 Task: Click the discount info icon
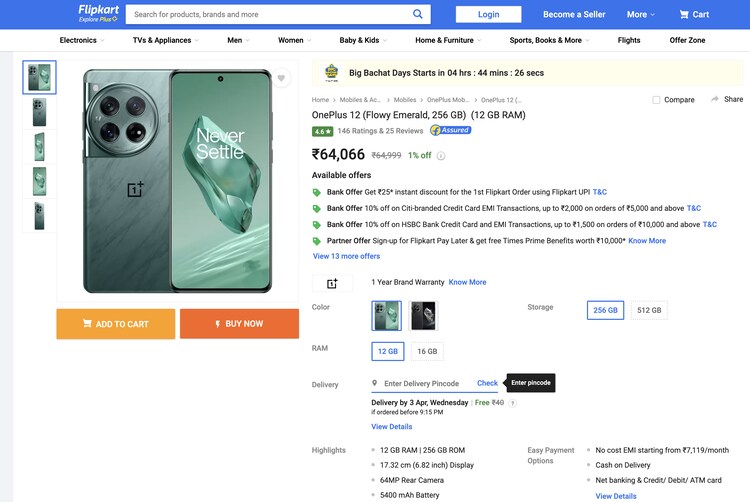coord(441,156)
